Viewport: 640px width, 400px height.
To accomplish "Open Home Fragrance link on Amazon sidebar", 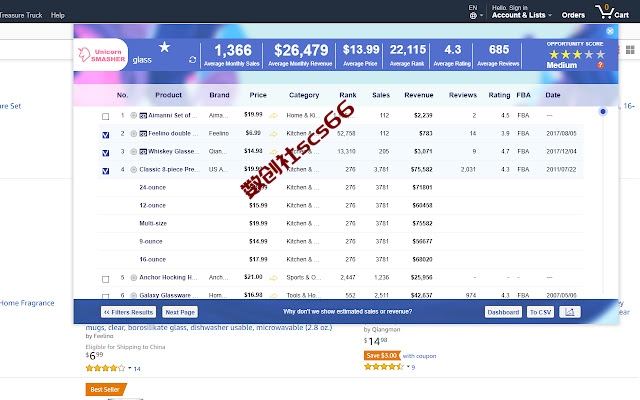I will 27,303.
